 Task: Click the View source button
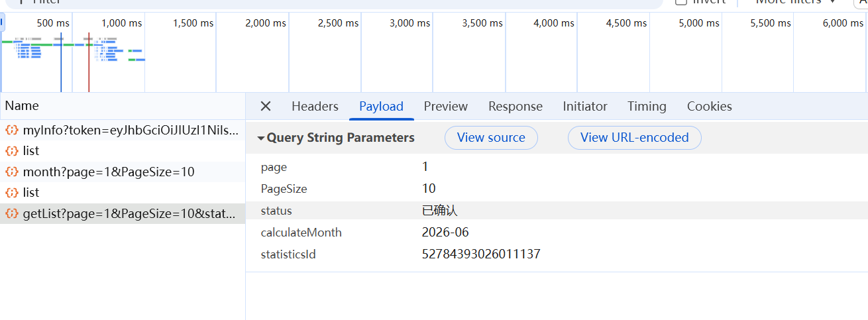(491, 138)
